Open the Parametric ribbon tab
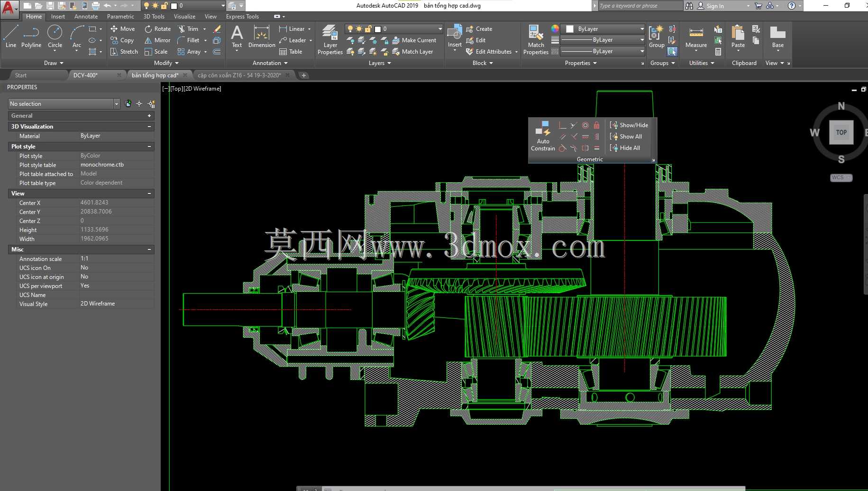The height and width of the screenshot is (491, 868). [x=120, y=17]
